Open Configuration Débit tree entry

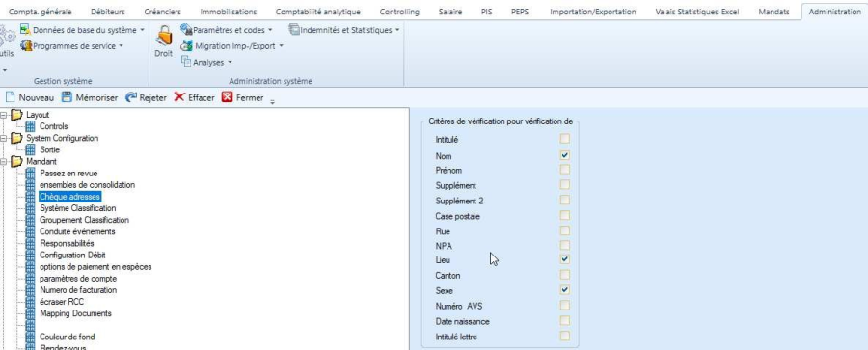[72, 255]
